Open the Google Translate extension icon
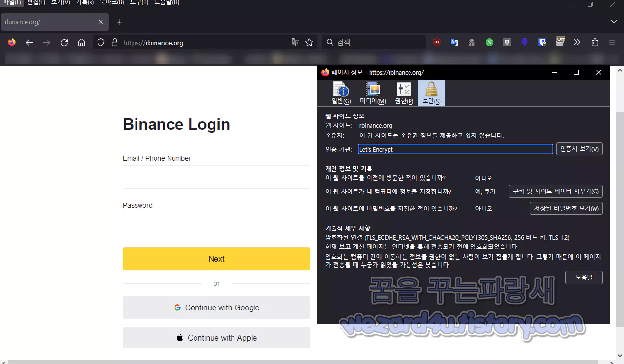This screenshot has width=624, height=364. (454, 42)
